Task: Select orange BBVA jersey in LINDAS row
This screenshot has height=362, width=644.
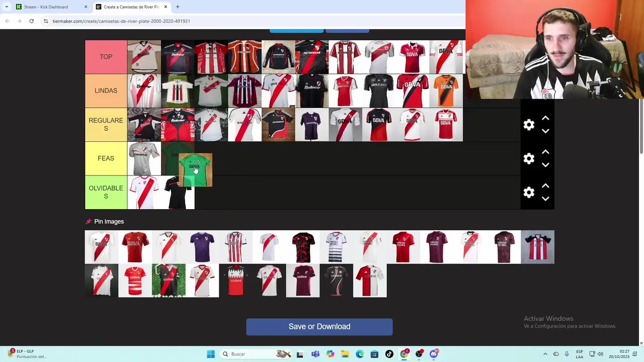Action: 446,91
